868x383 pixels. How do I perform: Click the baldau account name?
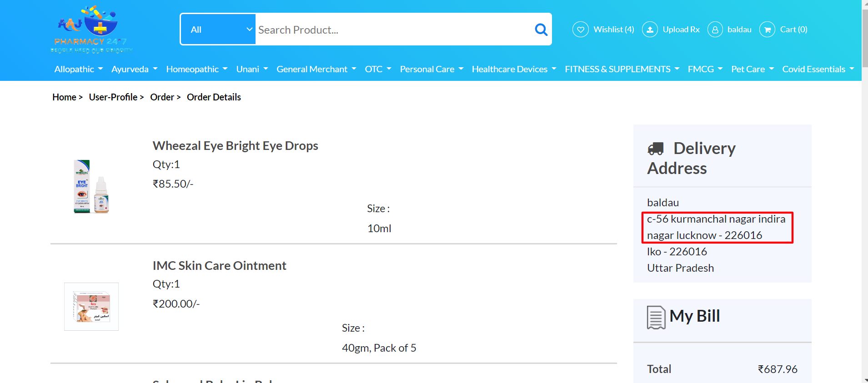pos(739,30)
